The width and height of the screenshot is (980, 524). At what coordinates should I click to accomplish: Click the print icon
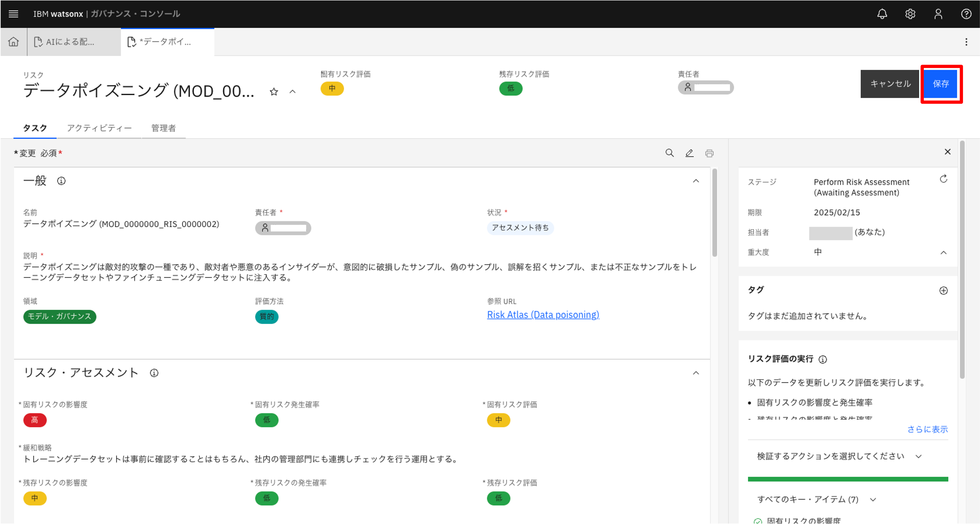click(x=709, y=153)
